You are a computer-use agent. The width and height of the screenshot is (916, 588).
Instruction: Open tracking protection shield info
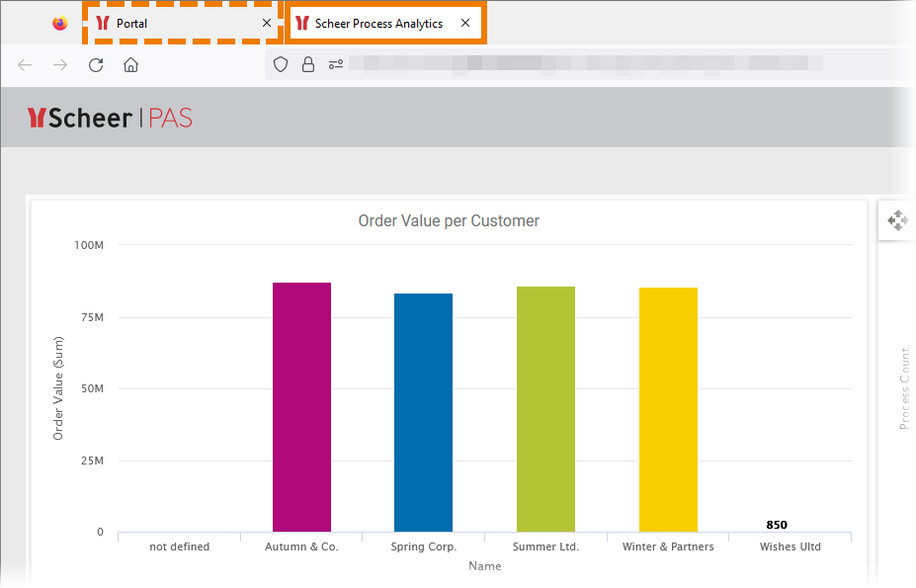(x=281, y=64)
